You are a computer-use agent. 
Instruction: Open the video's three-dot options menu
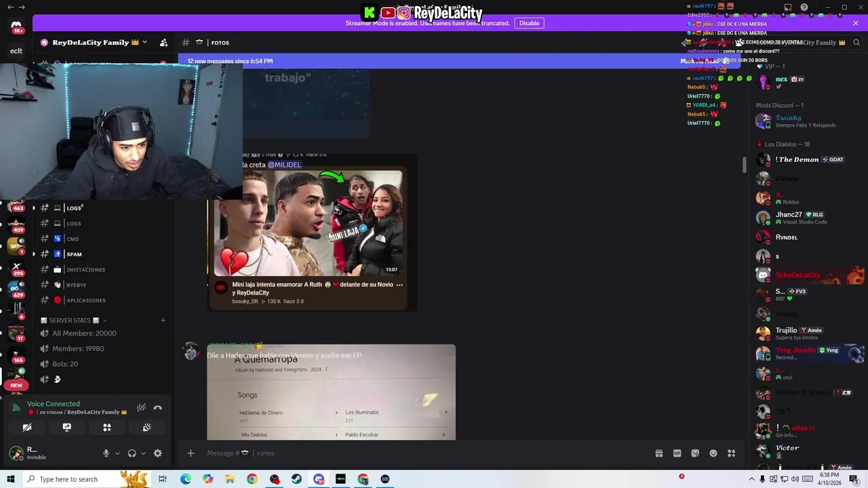click(399, 285)
